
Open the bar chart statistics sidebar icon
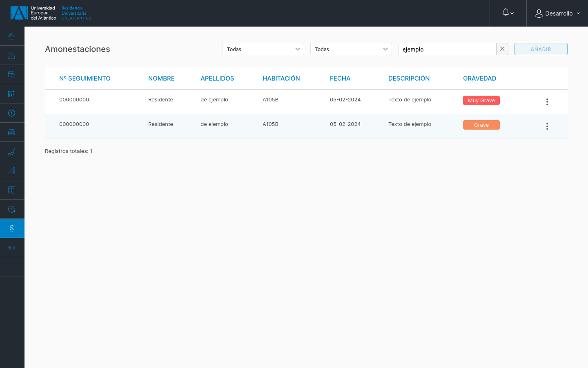(12, 171)
